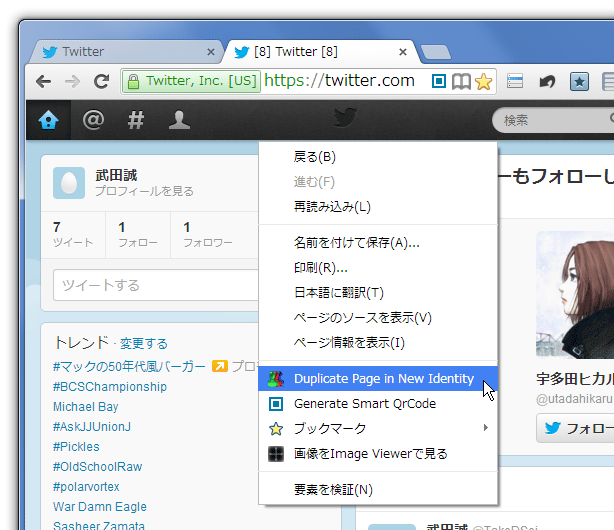Open Twitter Home via house icon
The width and height of the screenshot is (614, 530).
coord(49,120)
